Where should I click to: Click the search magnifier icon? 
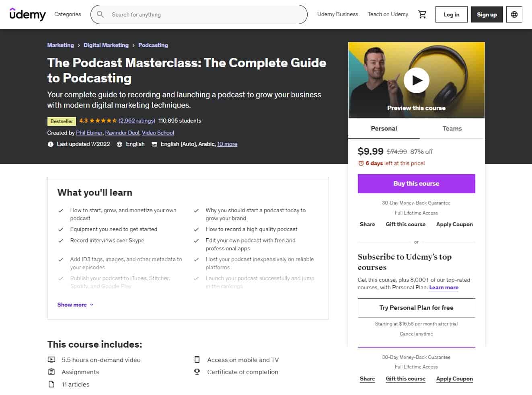(x=101, y=14)
